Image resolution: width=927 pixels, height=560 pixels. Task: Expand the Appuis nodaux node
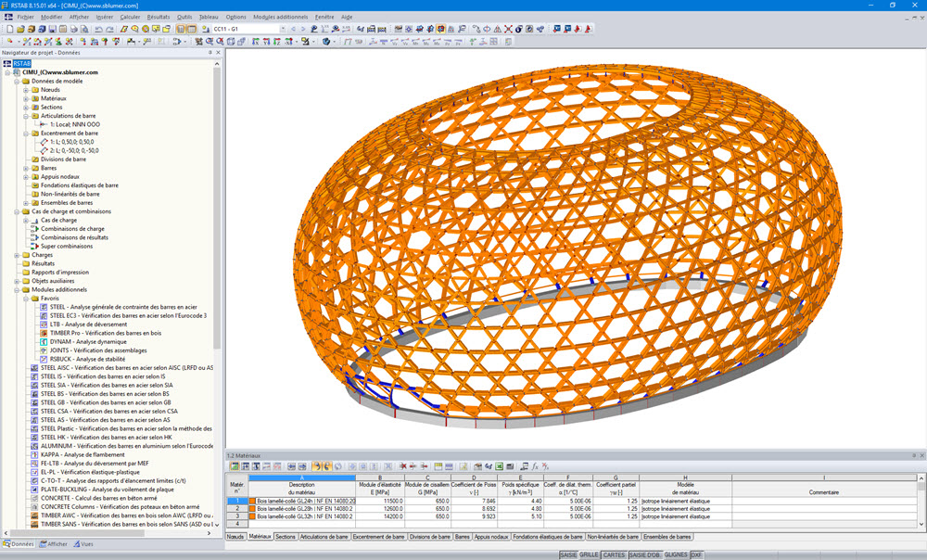26,177
